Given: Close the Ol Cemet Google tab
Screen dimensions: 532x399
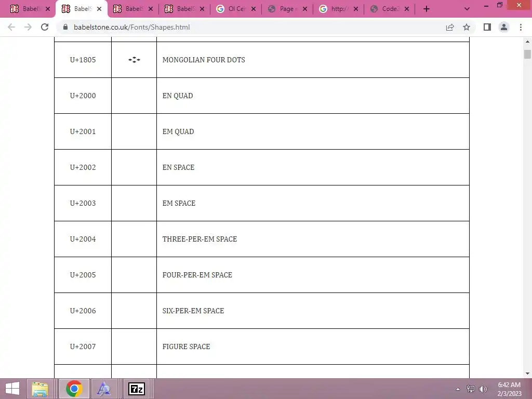Looking at the screenshot, I should (254, 9).
